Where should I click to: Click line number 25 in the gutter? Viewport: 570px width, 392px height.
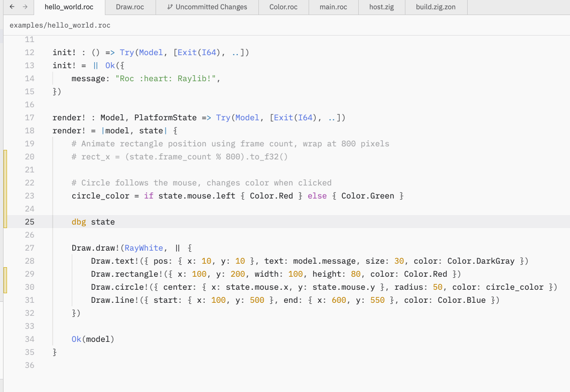click(29, 222)
